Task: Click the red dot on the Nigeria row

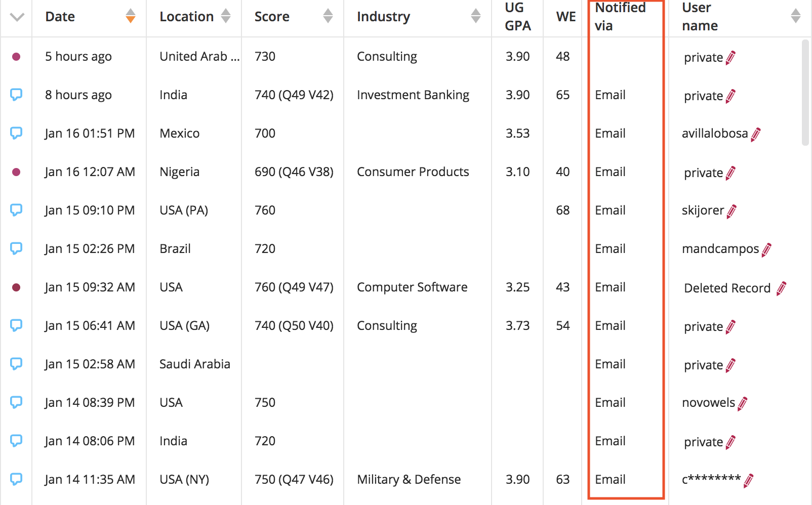Action: coord(16,172)
